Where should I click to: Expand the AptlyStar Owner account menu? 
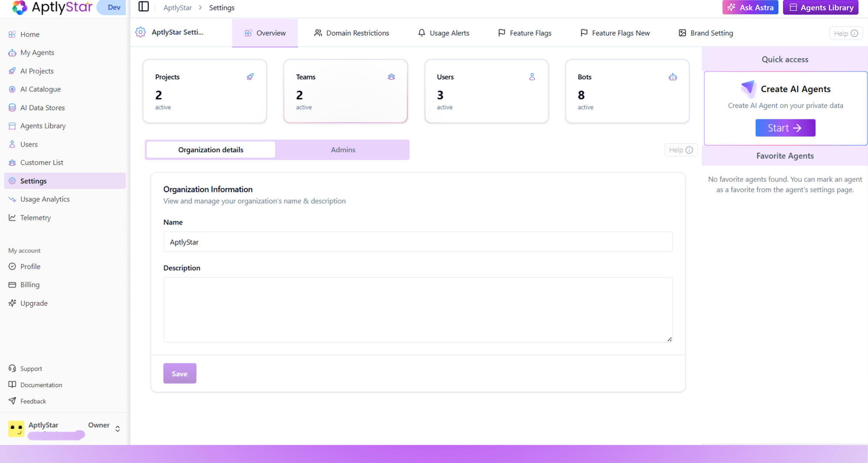117,429
